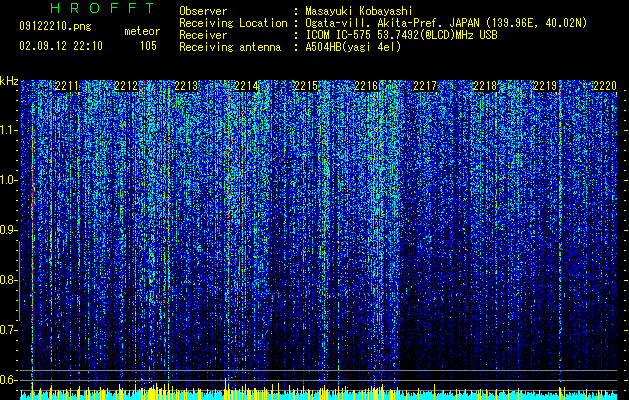Click the 1.0 frequency axis label
629x400 pixels.
tap(9, 180)
